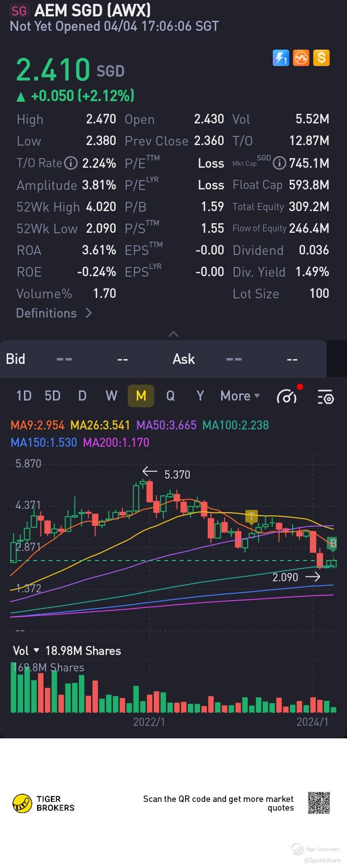This screenshot has width=347, height=868.
Task: Switch to quarterly Q chart tab
Action: tap(170, 396)
